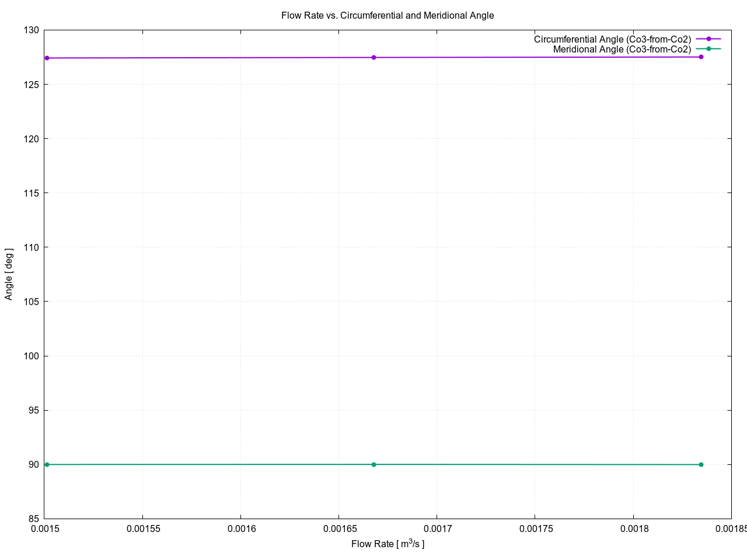Click the 0.0015 x-axis tick label
The width and height of the screenshot is (747, 560).
coord(44,529)
